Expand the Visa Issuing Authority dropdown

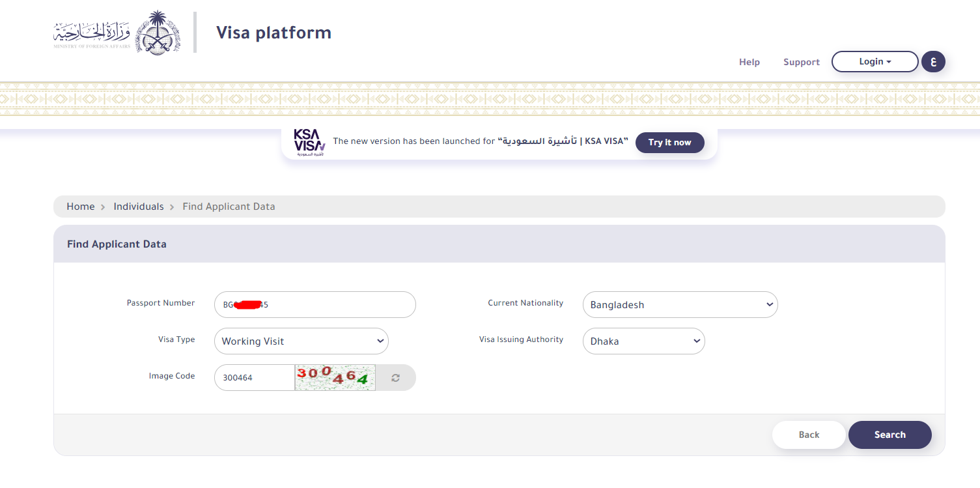[x=643, y=341]
